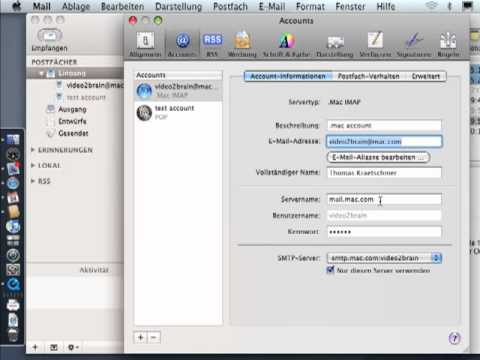
Task: Open the Mail application menu
Action: (x=42, y=6)
